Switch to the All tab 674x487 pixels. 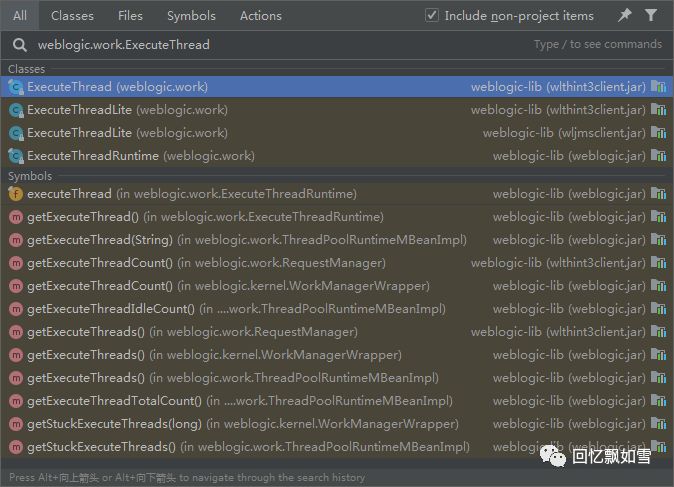coord(20,16)
